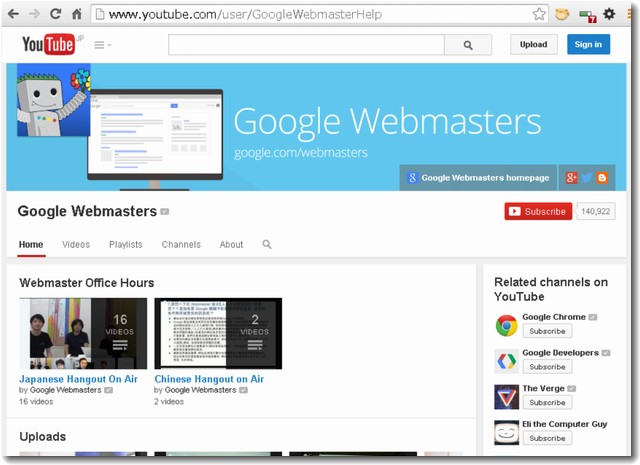Click the blue Sign in button

(588, 44)
